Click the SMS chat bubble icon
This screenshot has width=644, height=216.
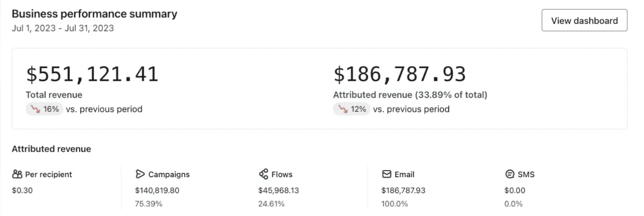pos(510,174)
